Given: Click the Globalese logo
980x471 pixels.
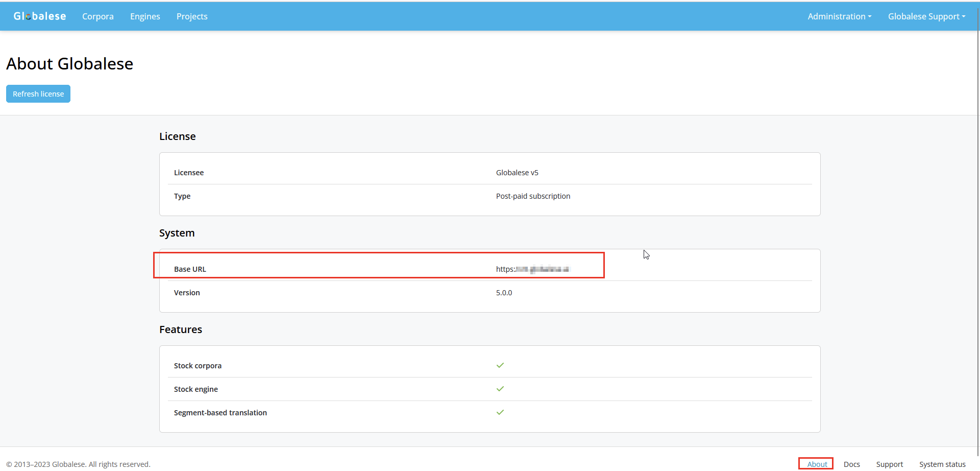Looking at the screenshot, I should 40,16.
